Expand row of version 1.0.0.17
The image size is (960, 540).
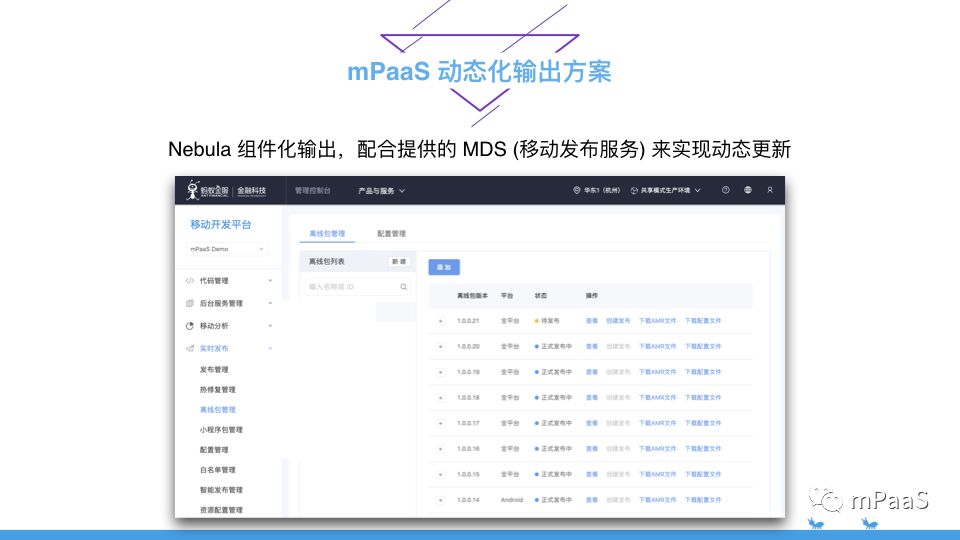click(440, 423)
